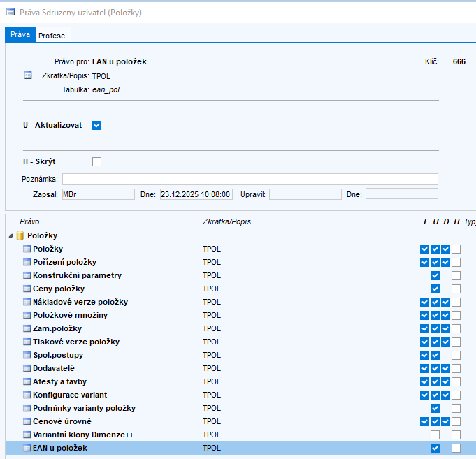Click the Zkratka/Popis column header
This screenshot has height=459, width=476.
tap(226, 221)
